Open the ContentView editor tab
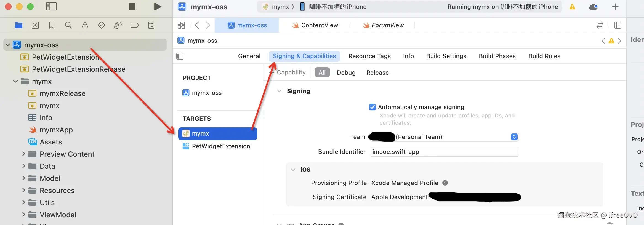 tap(315, 25)
